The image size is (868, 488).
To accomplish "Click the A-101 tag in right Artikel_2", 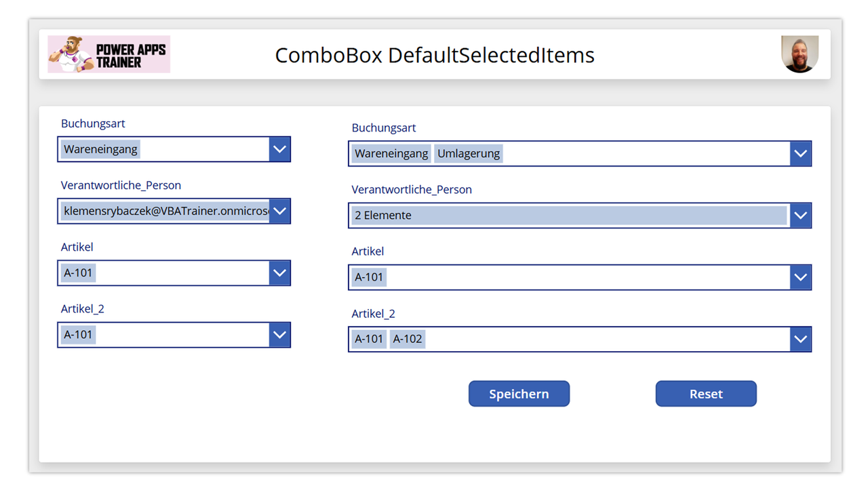I will (x=369, y=339).
